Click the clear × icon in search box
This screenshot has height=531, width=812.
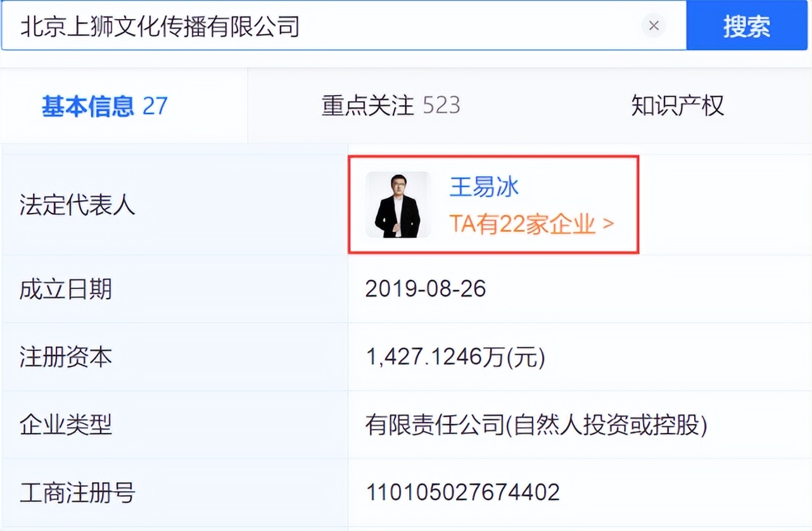pos(654,26)
